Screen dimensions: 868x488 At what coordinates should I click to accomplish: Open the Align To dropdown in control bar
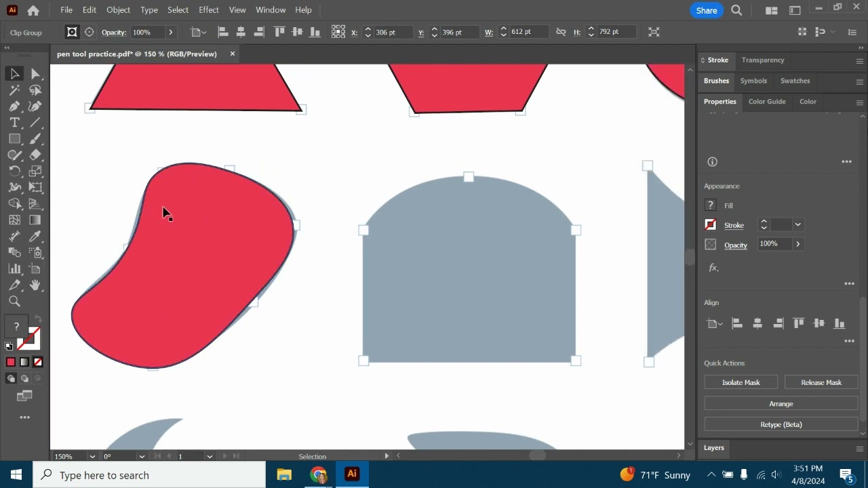coord(198,32)
